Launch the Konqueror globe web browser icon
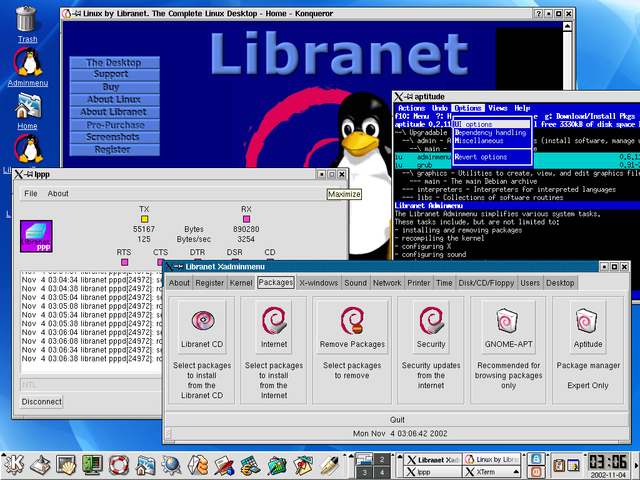This screenshot has height=480, width=640. coord(171,465)
